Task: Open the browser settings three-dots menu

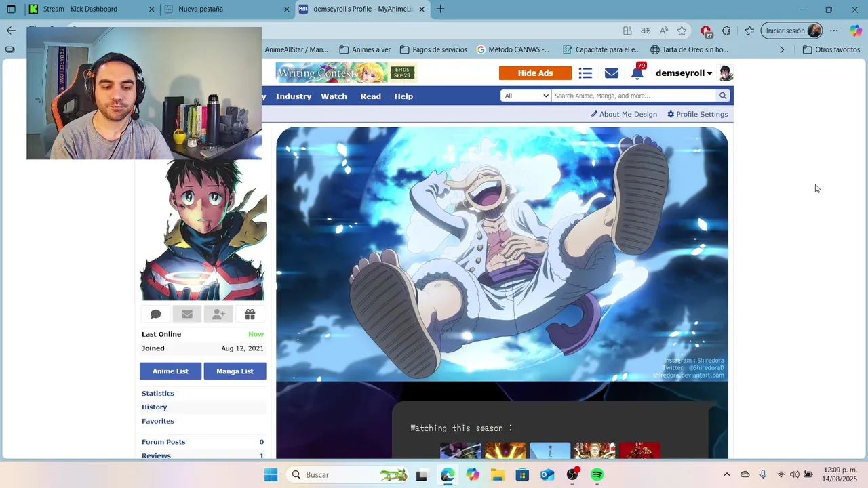Action: [834, 30]
